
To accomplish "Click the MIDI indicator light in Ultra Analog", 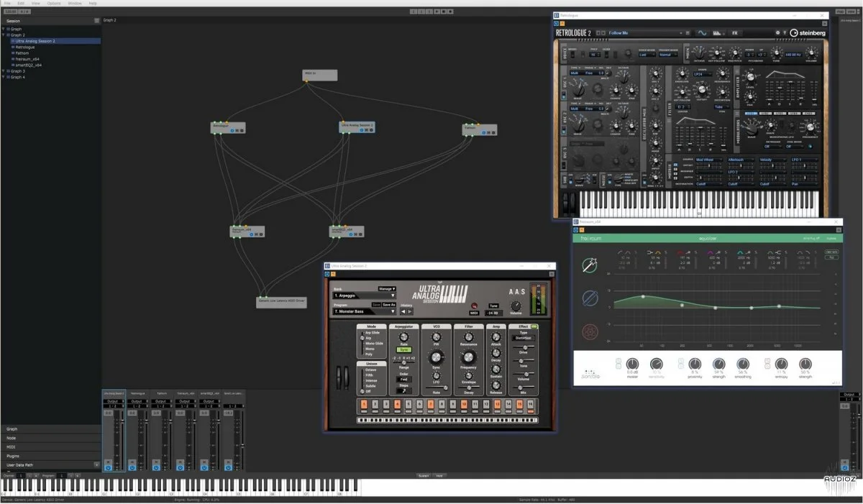I will pyautogui.click(x=474, y=306).
